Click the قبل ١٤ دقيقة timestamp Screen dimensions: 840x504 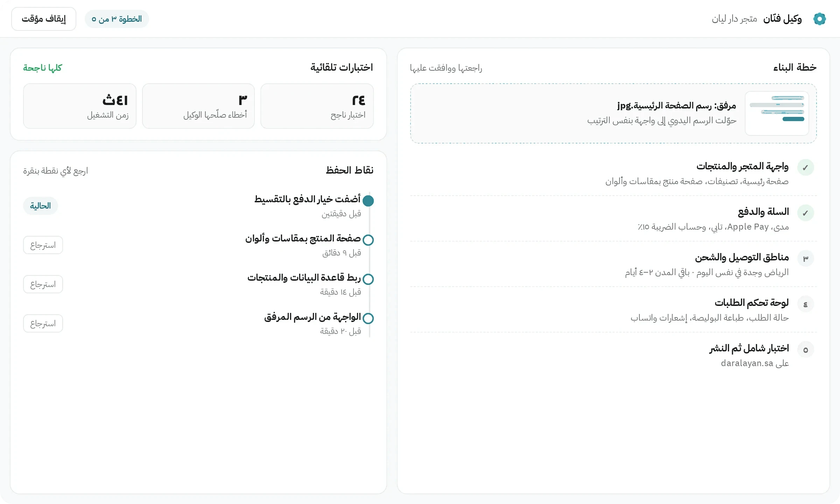(341, 292)
